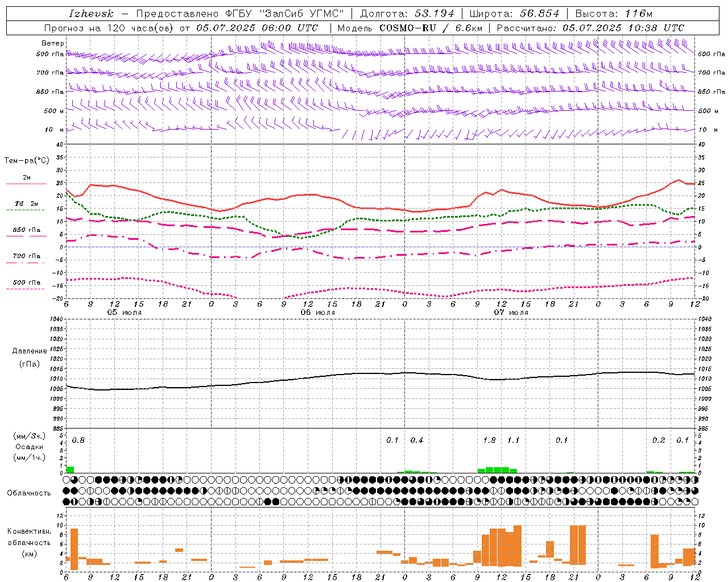Click the date label "07 июля"
The width and height of the screenshot is (728, 582).
pos(511,313)
